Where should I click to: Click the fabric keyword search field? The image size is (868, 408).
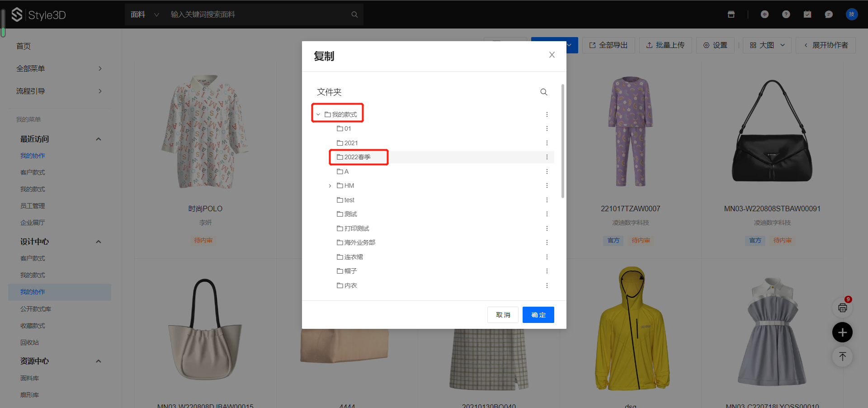tap(258, 14)
